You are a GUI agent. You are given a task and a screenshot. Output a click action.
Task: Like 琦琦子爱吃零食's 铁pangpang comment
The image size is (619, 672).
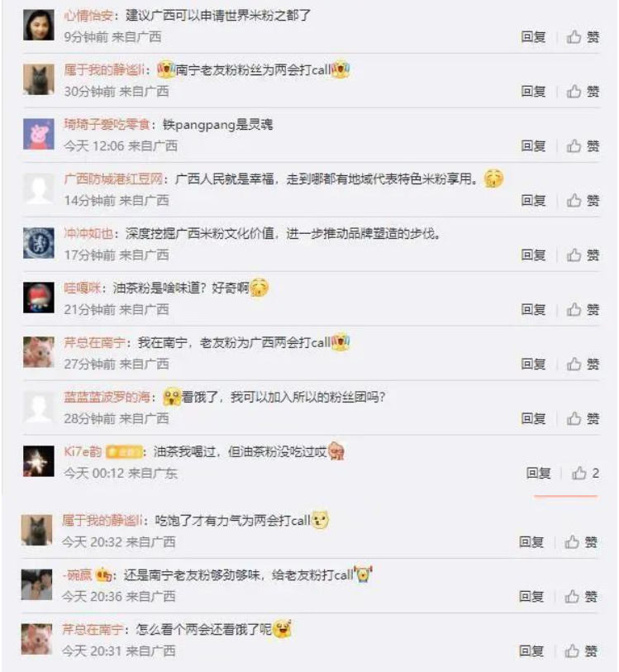pos(583,146)
